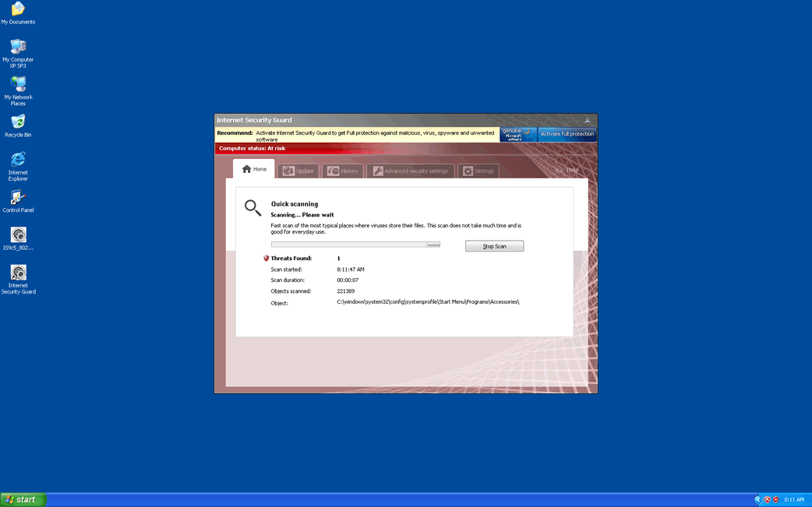Click the scan progress bar
This screenshot has width=812, height=507.
coord(355,245)
